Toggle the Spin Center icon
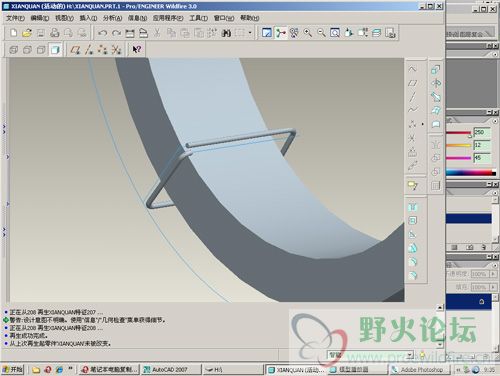Viewport: 500px width, 376px height. 281,33
